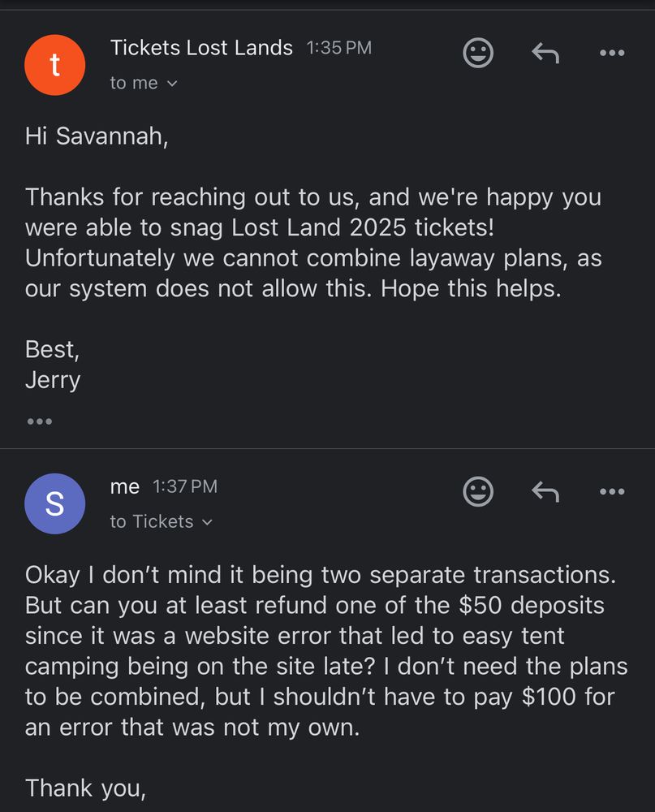Screen dimensions: 655x812
Task: Show trimmed content below Jerry's signature
Action: [39, 421]
